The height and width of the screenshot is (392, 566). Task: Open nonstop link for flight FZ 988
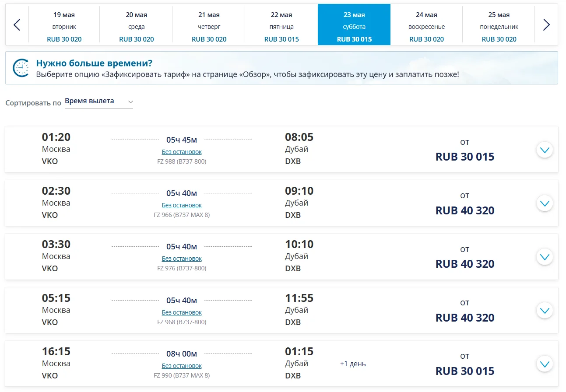tap(182, 152)
